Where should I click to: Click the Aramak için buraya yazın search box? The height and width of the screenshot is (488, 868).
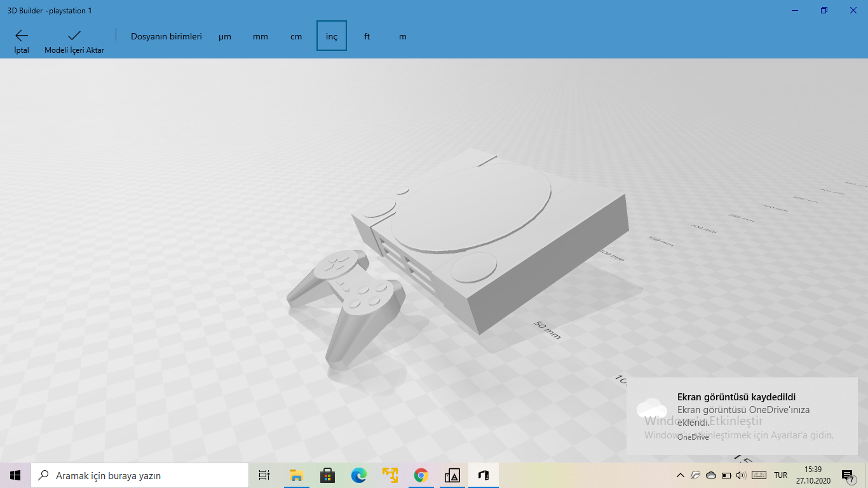click(140, 475)
